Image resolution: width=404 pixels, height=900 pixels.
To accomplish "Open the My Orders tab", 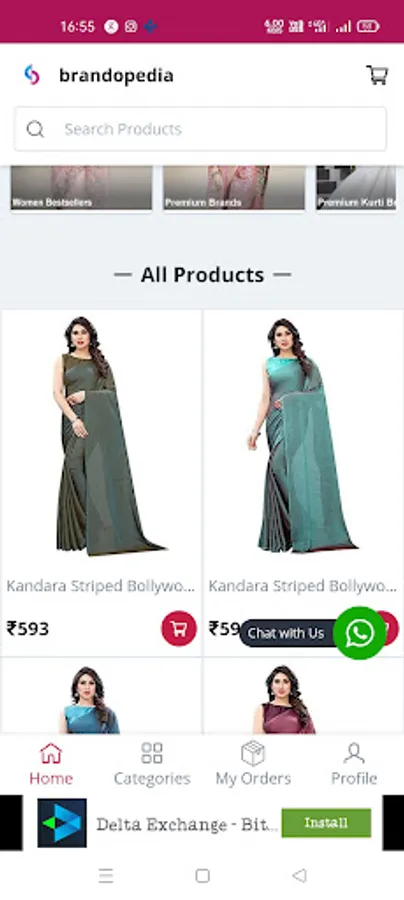I will tap(253, 764).
